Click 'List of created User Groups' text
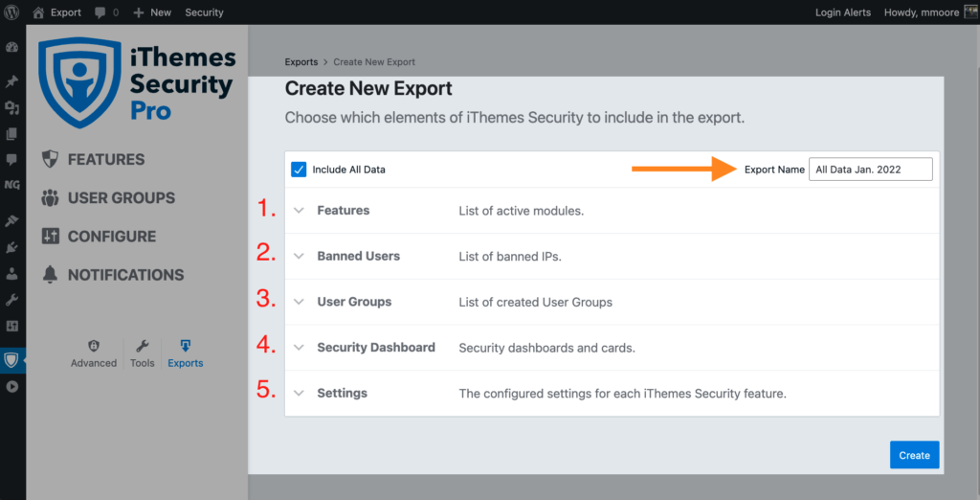Screen dimensions: 980x500 (536, 303)
